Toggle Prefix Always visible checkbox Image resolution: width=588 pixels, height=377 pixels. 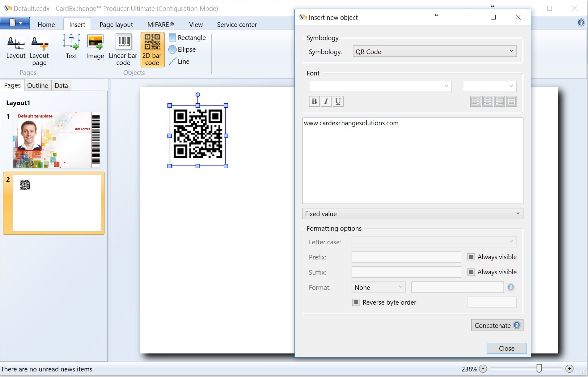click(471, 257)
